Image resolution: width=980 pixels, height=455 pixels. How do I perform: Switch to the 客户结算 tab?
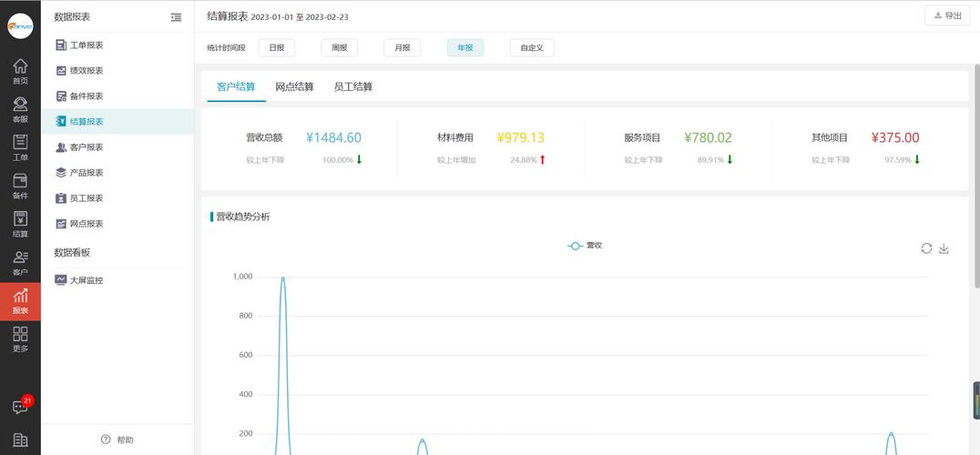coord(236,87)
